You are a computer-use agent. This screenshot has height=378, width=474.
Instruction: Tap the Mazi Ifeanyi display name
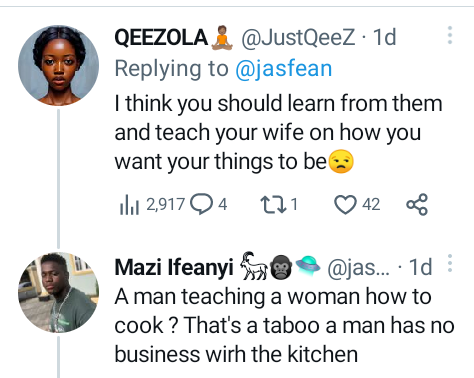click(174, 267)
